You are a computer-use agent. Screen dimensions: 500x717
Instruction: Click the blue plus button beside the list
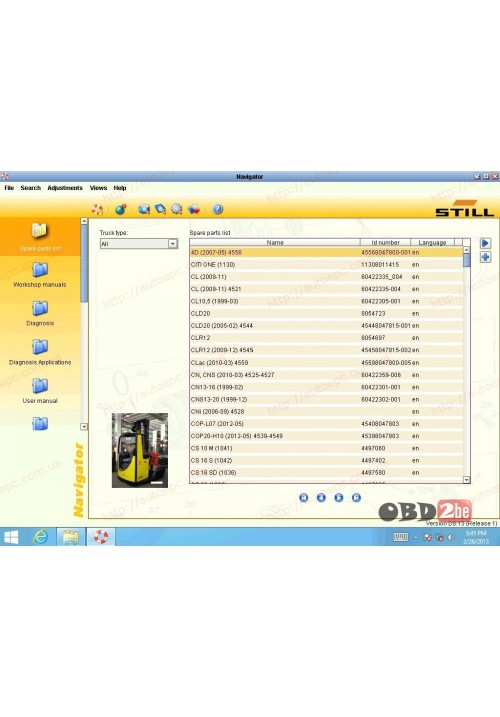485,257
